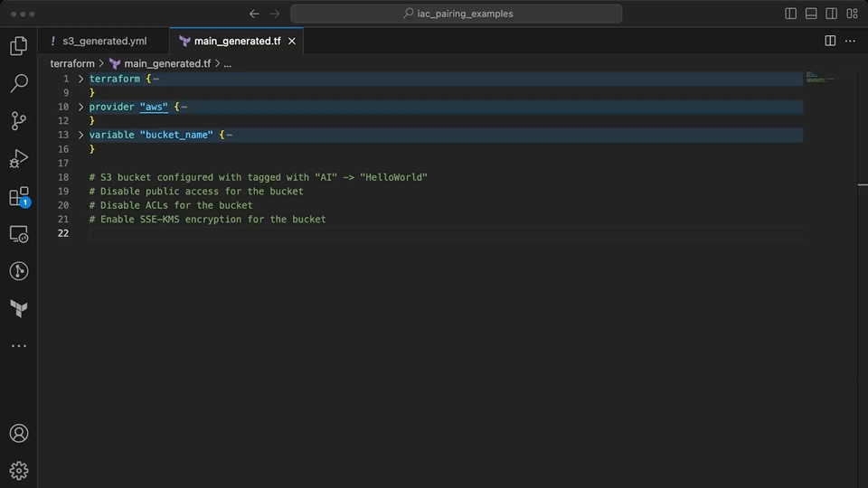Click the iac_pairing_examples command center search
The image size is (868, 488).
point(457,14)
